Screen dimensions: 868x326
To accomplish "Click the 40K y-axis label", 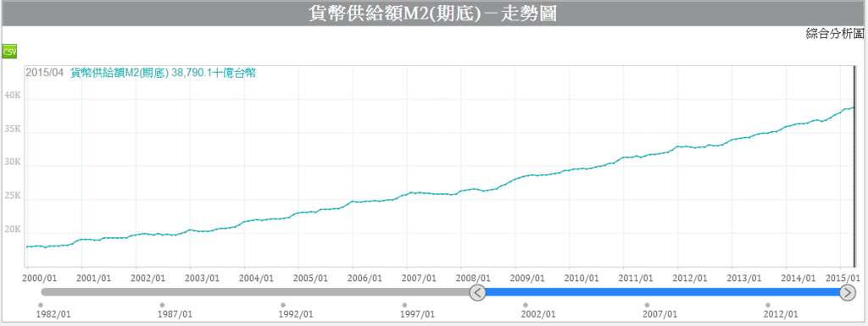I will [x=12, y=96].
